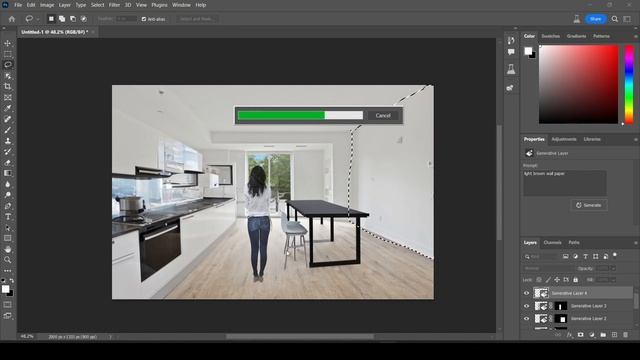Switch to the Channels tab
The height and width of the screenshot is (360, 640).
tap(552, 242)
